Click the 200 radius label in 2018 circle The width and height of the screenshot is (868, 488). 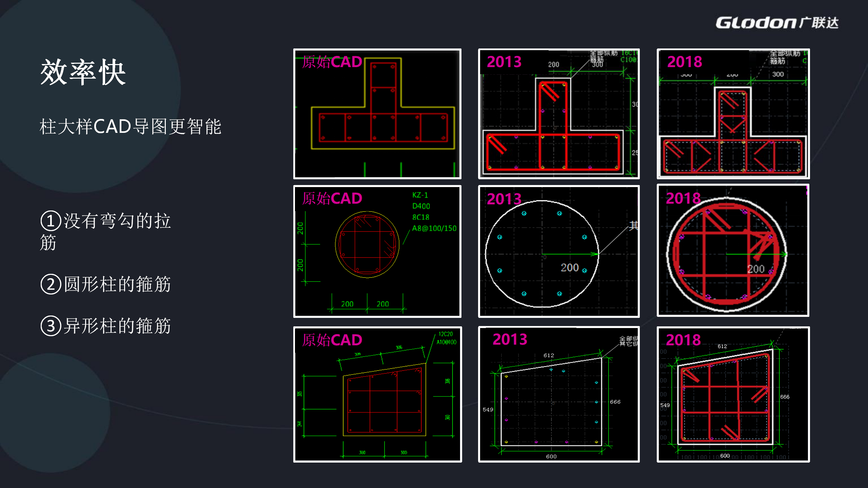[x=756, y=269]
